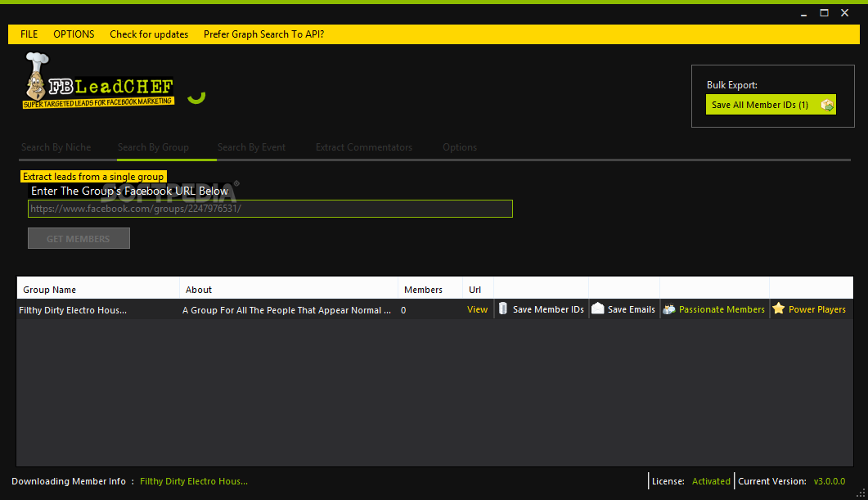Image resolution: width=868 pixels, height=500 pixels.
Task: Open the Options tab
Action: [460, 147]
